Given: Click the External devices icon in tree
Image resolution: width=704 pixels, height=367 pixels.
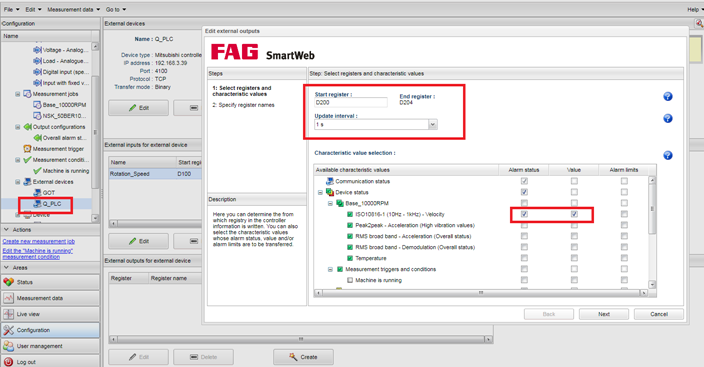Looking at the screenshot, I should coord(27,181).
